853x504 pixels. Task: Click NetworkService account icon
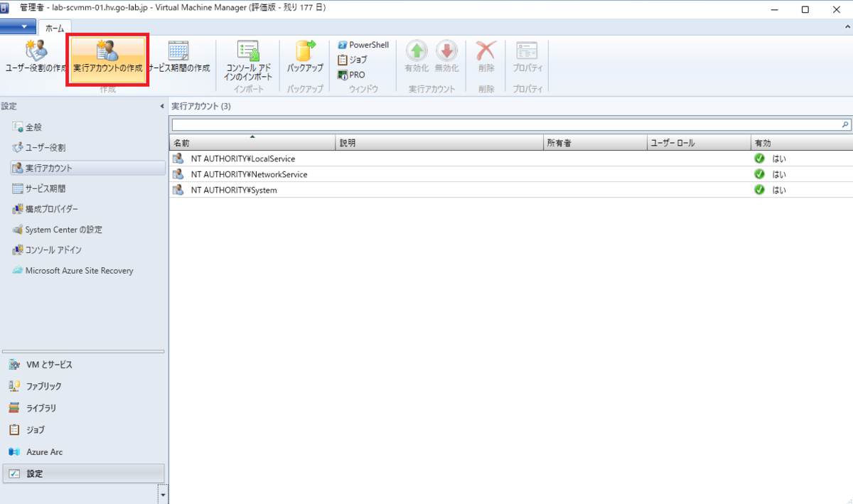178,174
